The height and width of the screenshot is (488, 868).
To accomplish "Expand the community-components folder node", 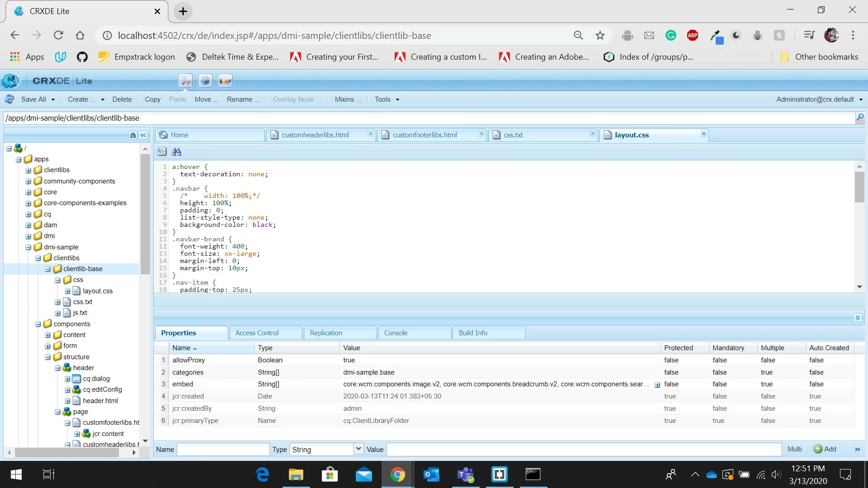I will pyautogui.click(x=28, y=181).
